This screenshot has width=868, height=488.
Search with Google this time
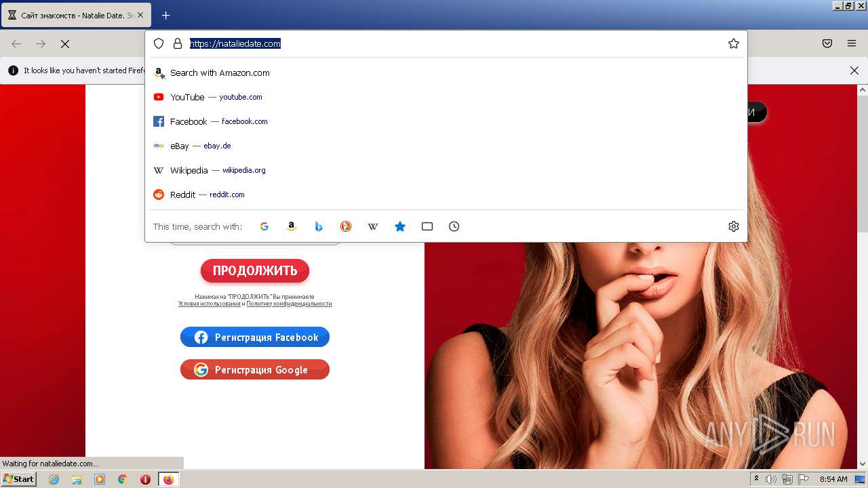tap(264, 226)
